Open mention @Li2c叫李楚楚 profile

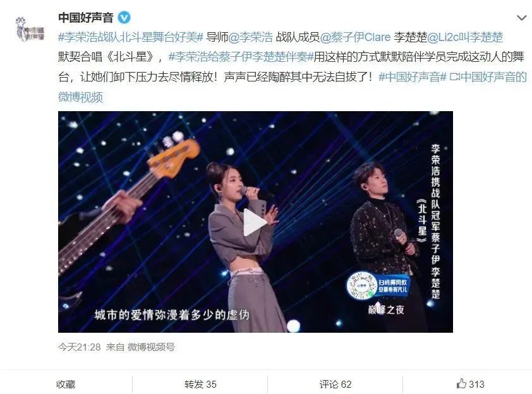coord(465,37)
